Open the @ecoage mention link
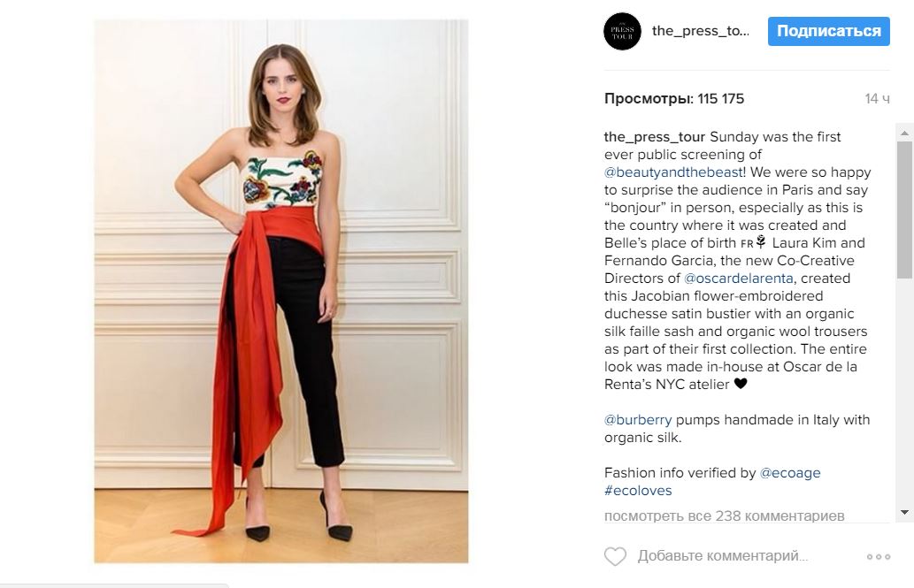The image size is (914, 588). pos(790,473)
